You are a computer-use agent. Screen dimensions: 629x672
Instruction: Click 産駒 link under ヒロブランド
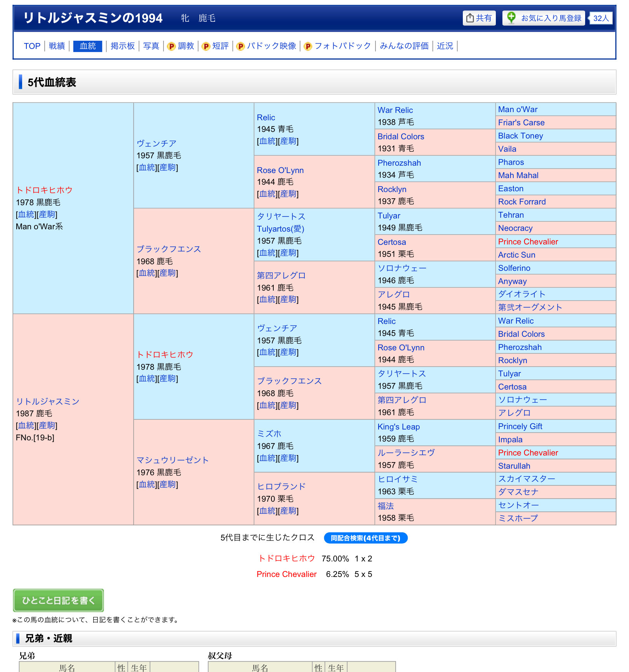pyautogui.click(x=288, y=511)
